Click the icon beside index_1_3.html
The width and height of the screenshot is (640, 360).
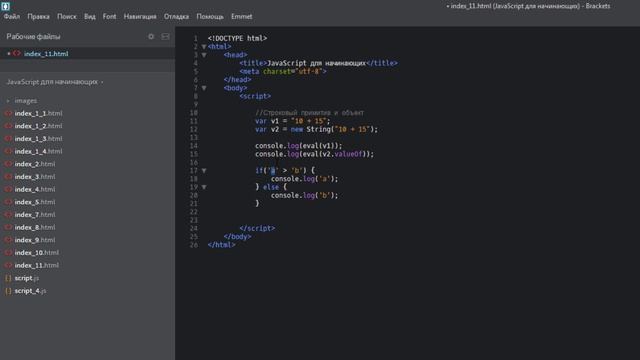[8, 138]
